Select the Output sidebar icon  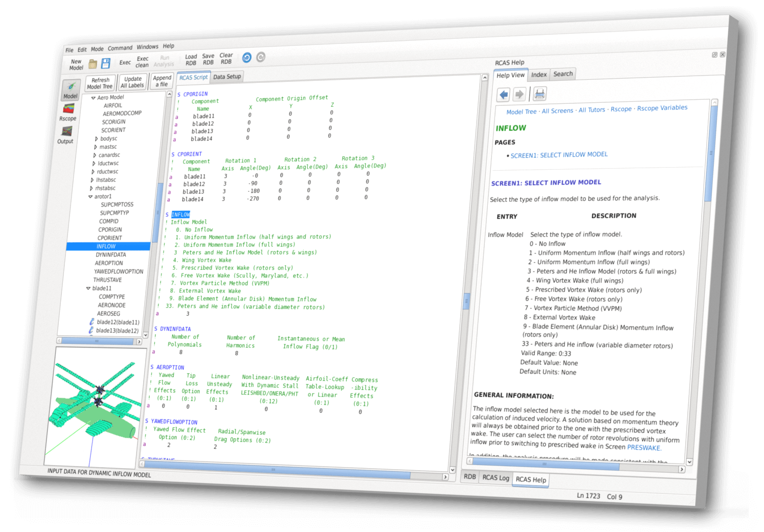point(66,135)
